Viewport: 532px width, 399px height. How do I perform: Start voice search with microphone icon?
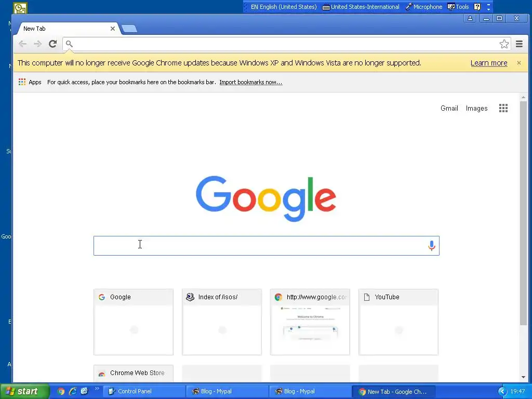click(431, 245)
